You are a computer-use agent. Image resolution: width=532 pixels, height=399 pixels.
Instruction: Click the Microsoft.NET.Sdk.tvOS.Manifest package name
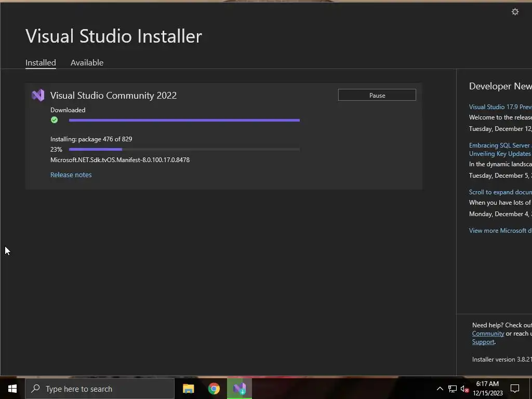(x=120, y=160)
